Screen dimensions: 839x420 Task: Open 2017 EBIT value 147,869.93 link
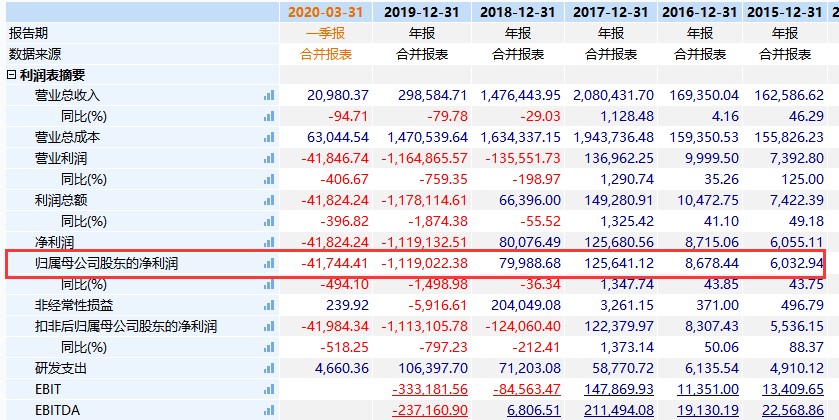(x=617, y=390)
